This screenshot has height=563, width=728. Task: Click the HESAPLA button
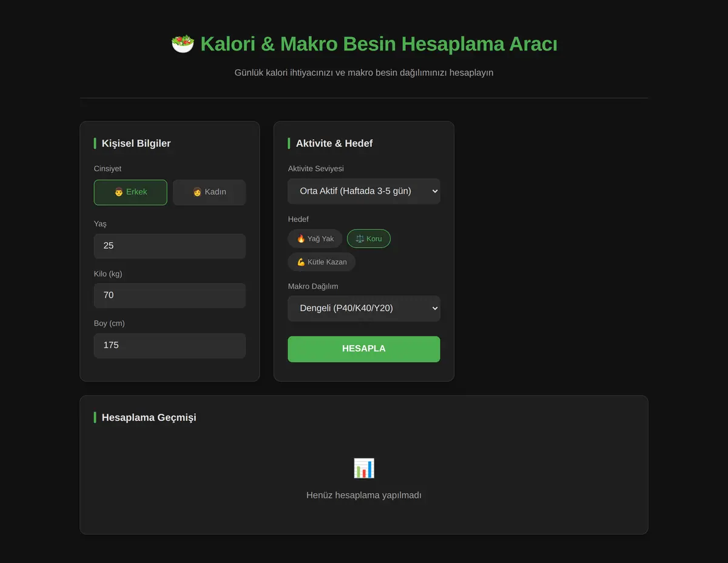364,349
